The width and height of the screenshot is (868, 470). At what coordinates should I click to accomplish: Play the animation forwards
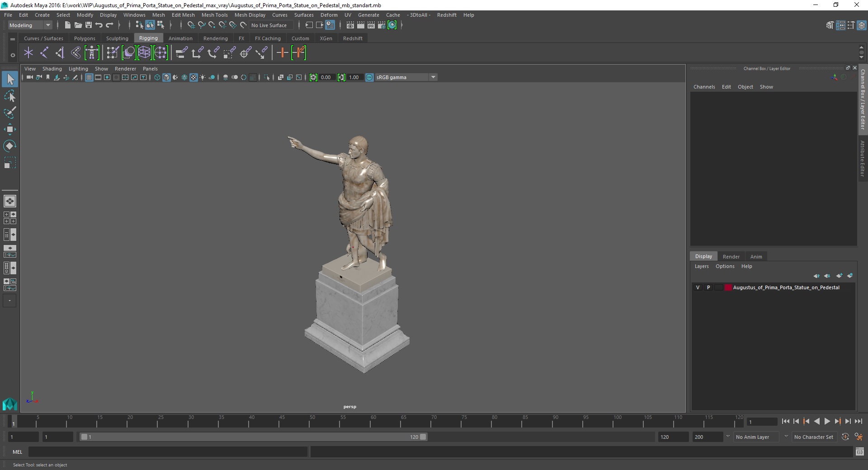(x=827, y=421)
